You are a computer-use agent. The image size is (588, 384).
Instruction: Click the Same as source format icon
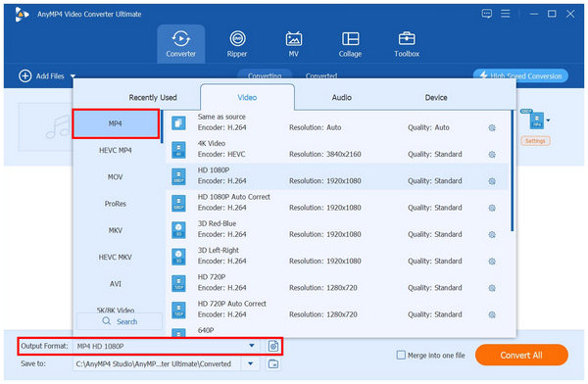(x=178, y=123)
